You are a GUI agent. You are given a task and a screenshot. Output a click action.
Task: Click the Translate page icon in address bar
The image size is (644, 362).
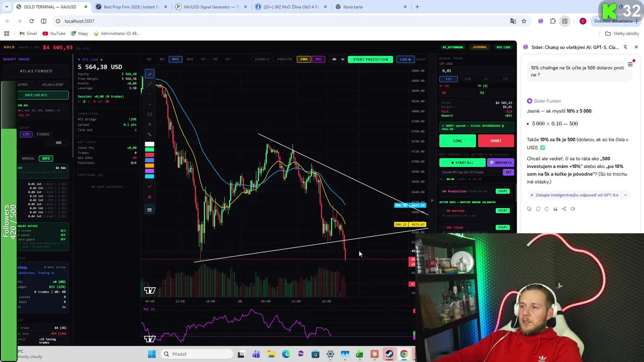(513, 21)
